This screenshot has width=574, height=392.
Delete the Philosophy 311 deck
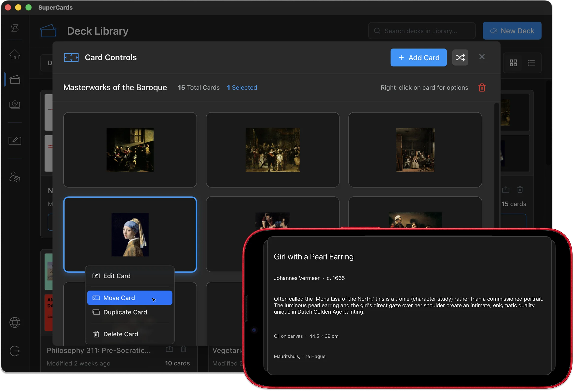[184, 349]
